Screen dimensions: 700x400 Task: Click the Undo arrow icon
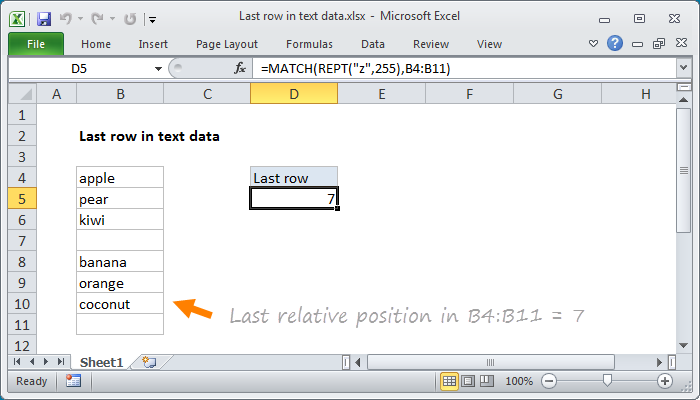68,17
